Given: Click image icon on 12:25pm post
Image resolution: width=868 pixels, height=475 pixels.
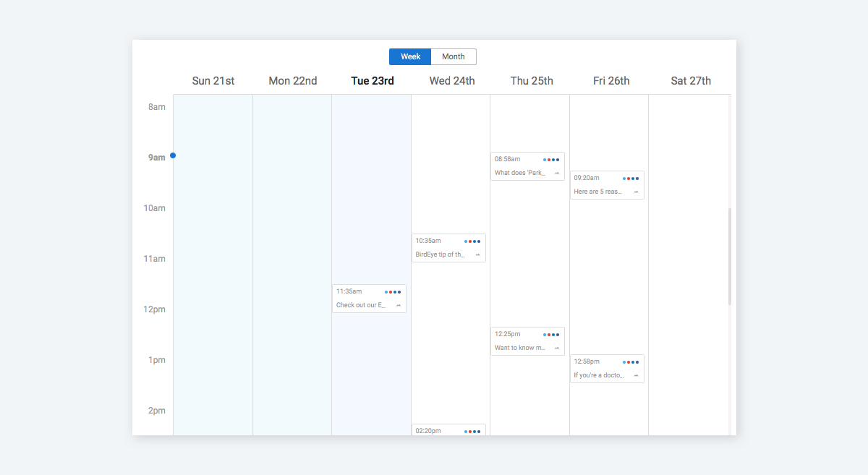Looking at the screenshot, I should tap(557, 348).
